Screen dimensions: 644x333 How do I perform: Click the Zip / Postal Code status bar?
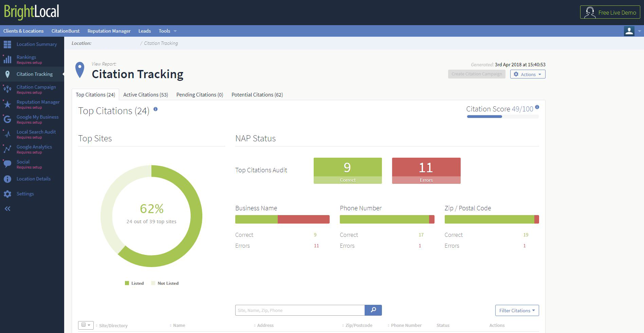click(x=492, y=219)
